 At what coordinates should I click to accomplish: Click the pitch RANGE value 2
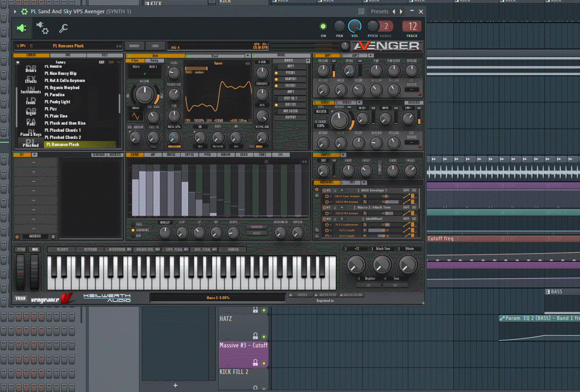[386, 27]
